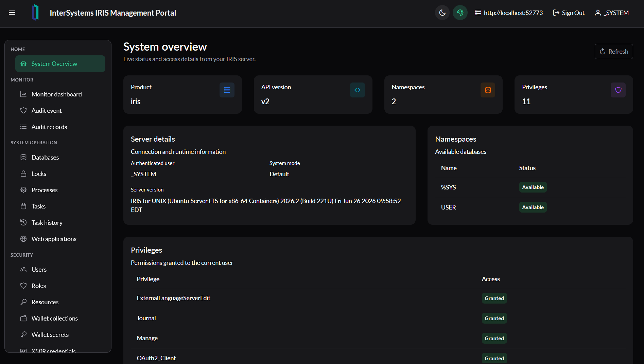This screenshot has width=644, height=364.
Task: Open the Tasks page
Action: pos(60,206)
